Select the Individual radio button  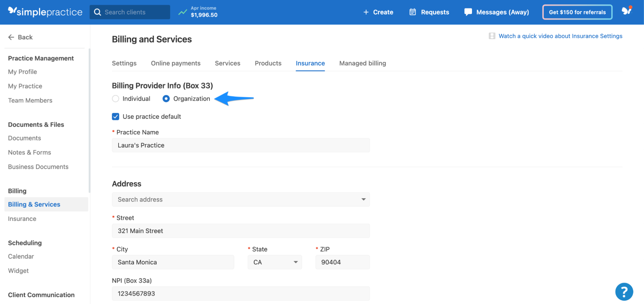click(115, 99)
